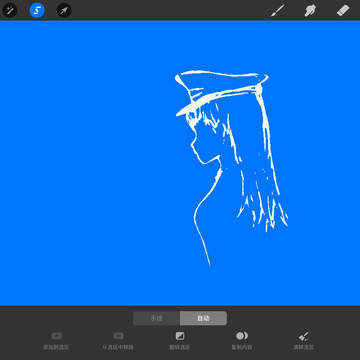Switch selection mode to Freehand tab
This screenshot has height=360, width=360.
(157, 318)
